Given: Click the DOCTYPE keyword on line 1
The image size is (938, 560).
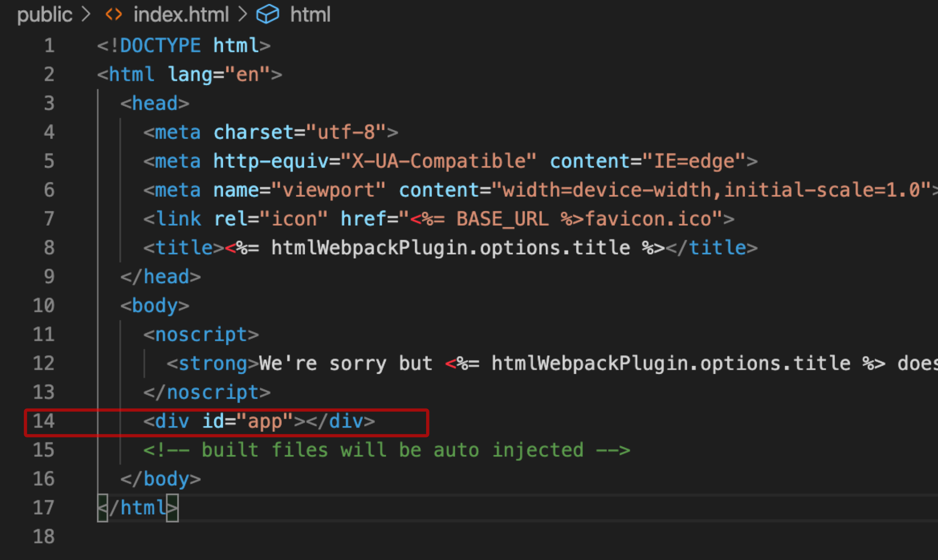Looking at the screenshot, I should (x=160, y=46).
